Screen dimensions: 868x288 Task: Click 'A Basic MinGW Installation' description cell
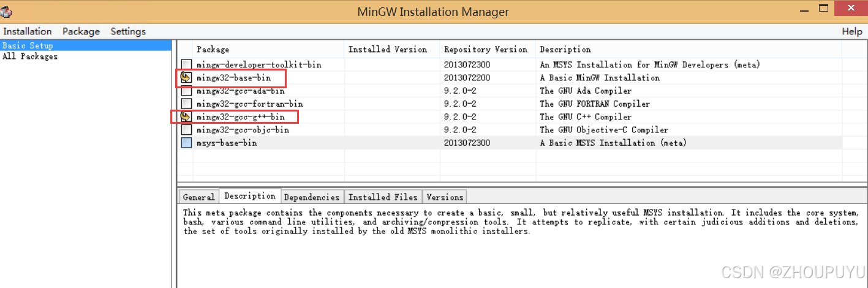point(600,78)
